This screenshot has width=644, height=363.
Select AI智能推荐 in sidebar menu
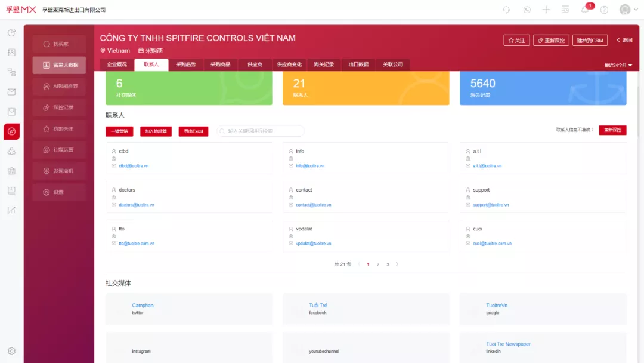(60, 87)
